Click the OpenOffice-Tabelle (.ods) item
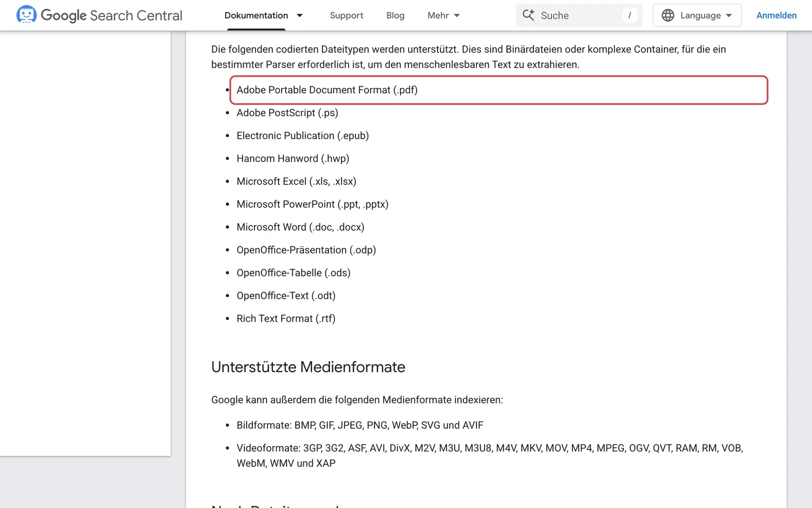The height and width of the screenshot is (508, 812). pyautogui.click(x=293, y=273)
